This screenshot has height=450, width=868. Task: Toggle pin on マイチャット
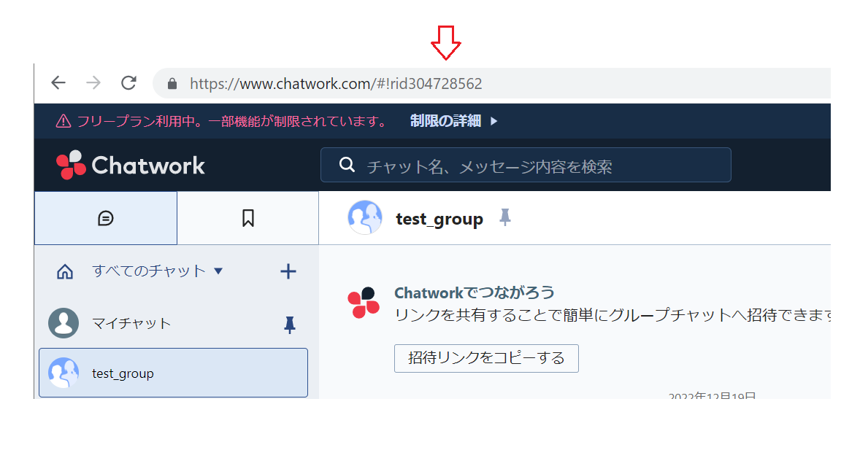click(x=290, y=325)
